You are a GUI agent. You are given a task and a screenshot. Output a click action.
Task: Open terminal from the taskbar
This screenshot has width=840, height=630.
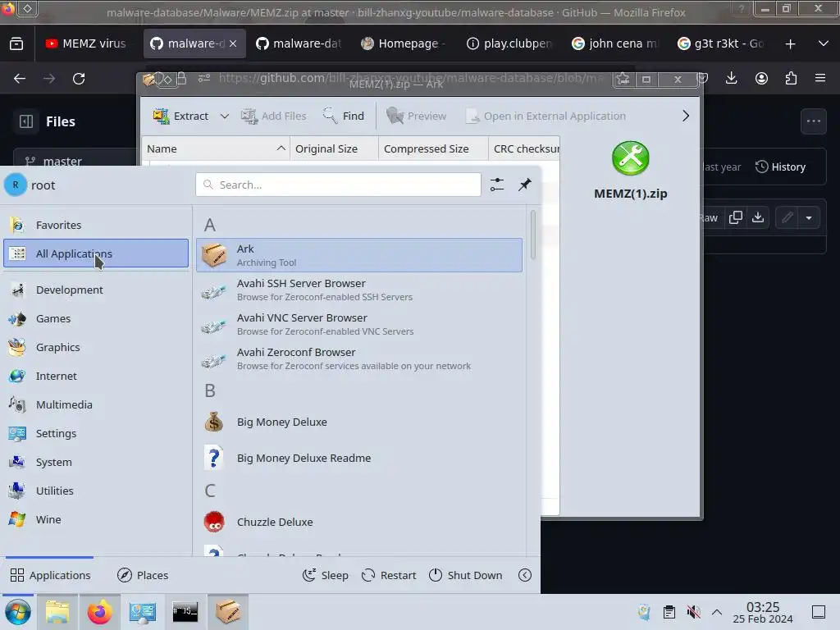point(185,612)
